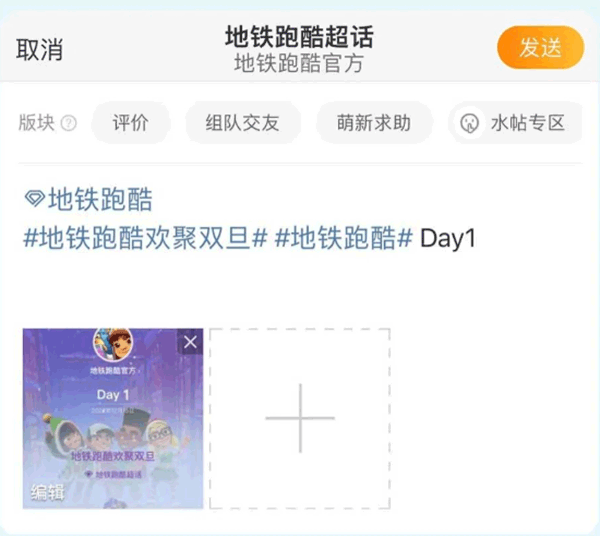Pick the 萌新求助 section chip

point(374,123)
